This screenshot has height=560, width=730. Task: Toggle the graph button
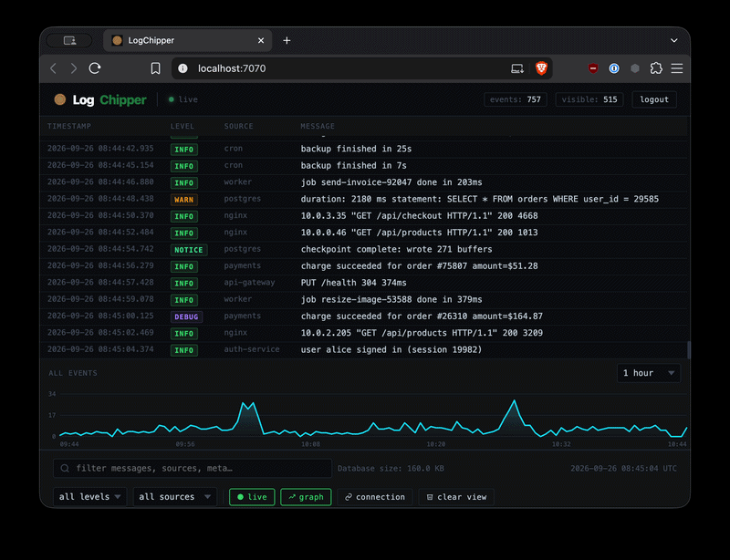click(306, 497)
